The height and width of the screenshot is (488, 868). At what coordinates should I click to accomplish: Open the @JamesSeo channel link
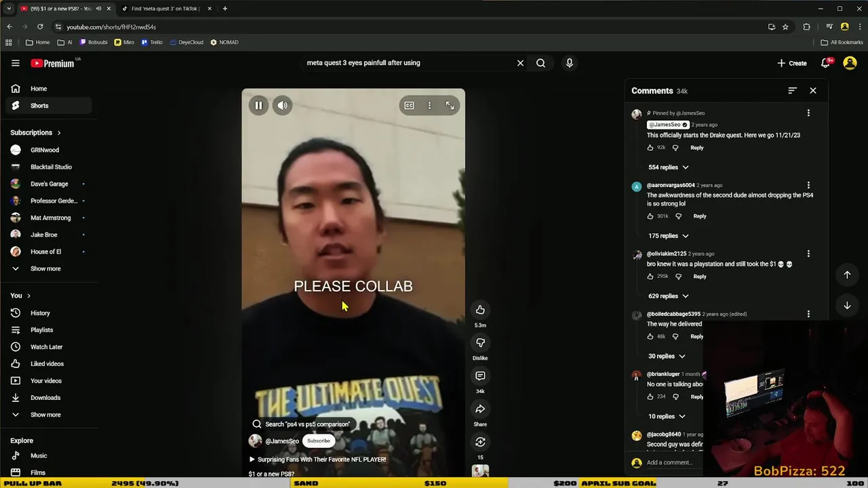[281, 441]
